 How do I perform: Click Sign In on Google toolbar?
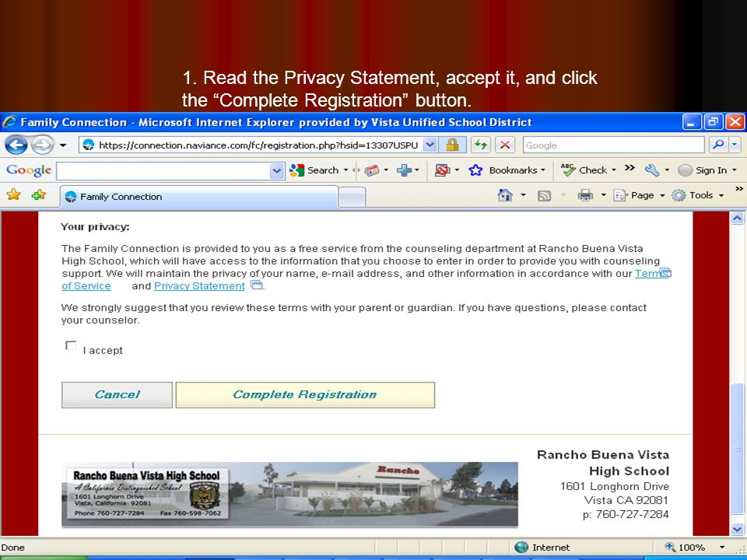pos(702,170)
